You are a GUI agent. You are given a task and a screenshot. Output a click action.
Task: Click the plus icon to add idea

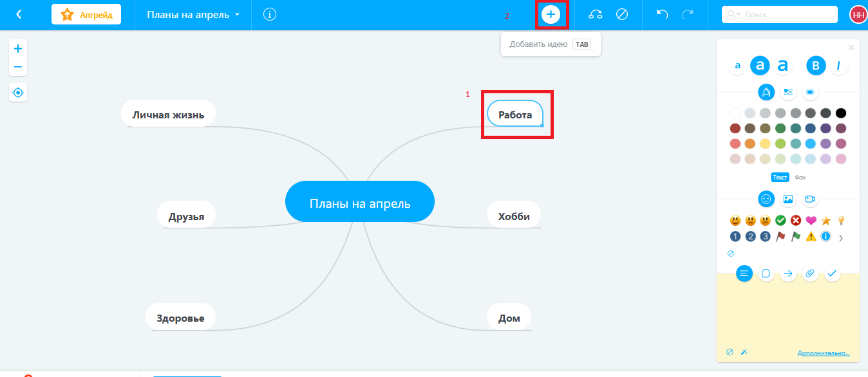click(x=551, y=14)
